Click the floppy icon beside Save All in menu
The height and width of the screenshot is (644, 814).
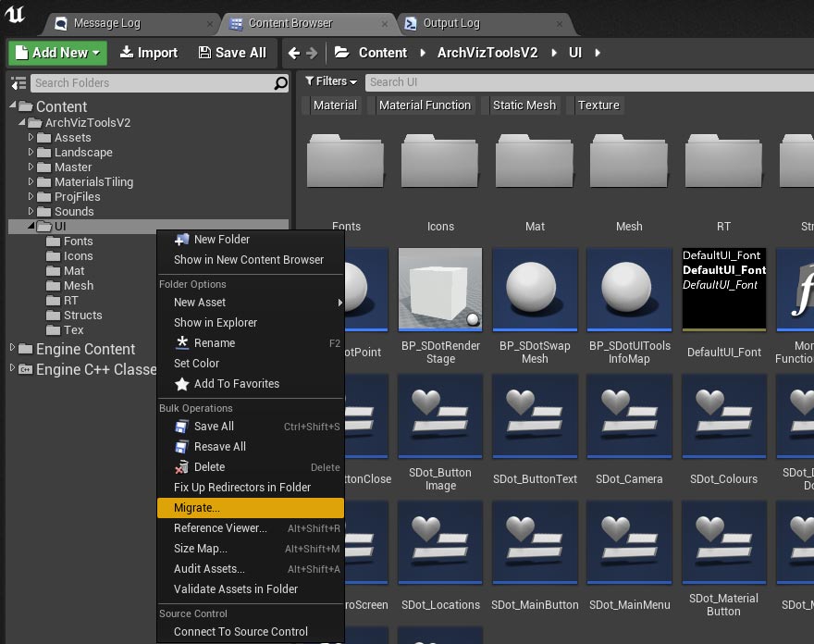click(181, 427)
